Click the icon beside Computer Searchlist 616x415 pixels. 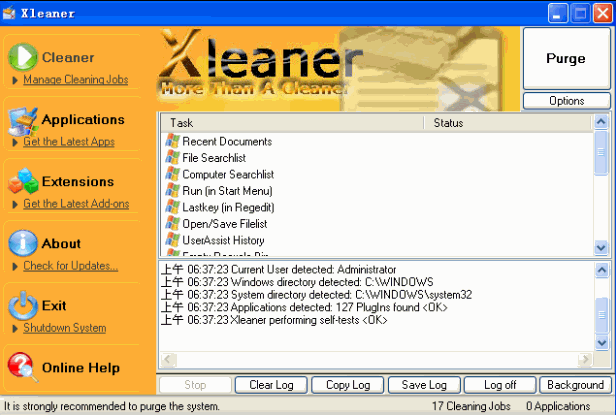tap(172, 174)
